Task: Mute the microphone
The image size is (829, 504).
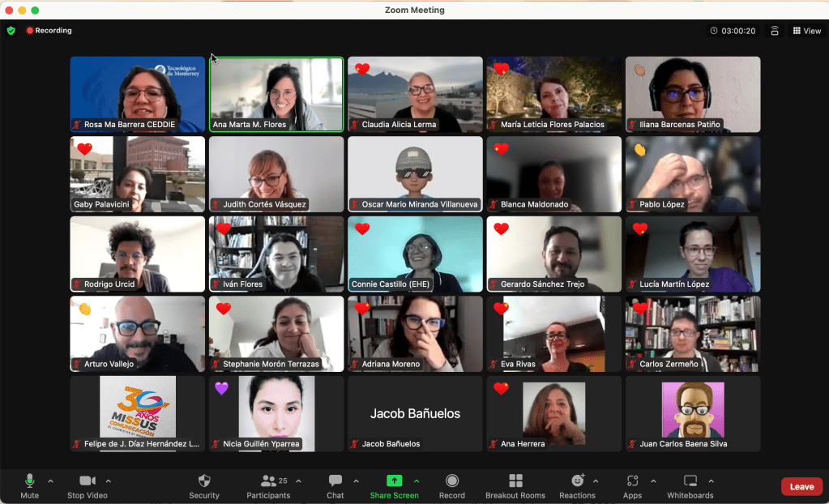Action: [30, 485]
